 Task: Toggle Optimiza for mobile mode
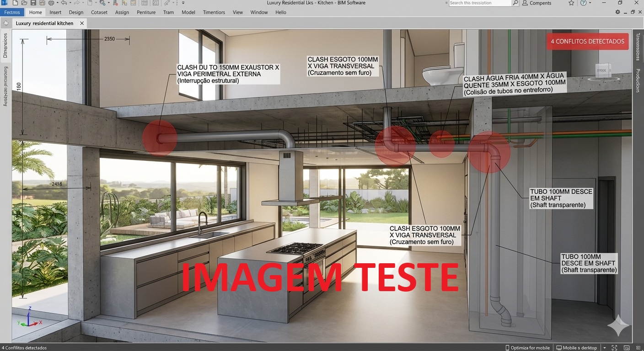click(527, 348)
